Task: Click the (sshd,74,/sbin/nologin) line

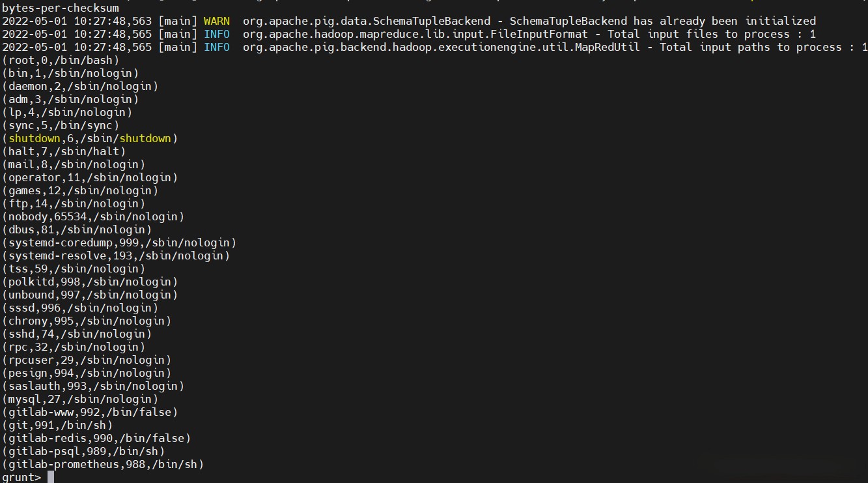Action: pos(77,334)
